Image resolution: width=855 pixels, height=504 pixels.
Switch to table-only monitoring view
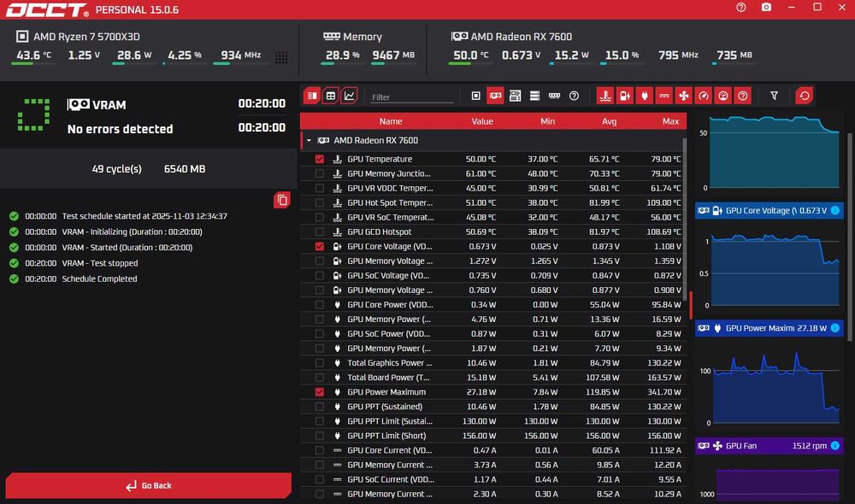click(x=330, y=96)
